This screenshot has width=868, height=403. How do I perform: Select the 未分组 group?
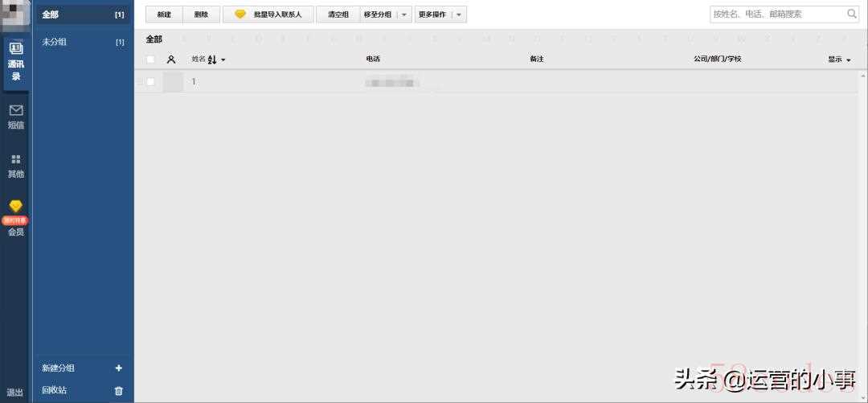click(83, 42)
